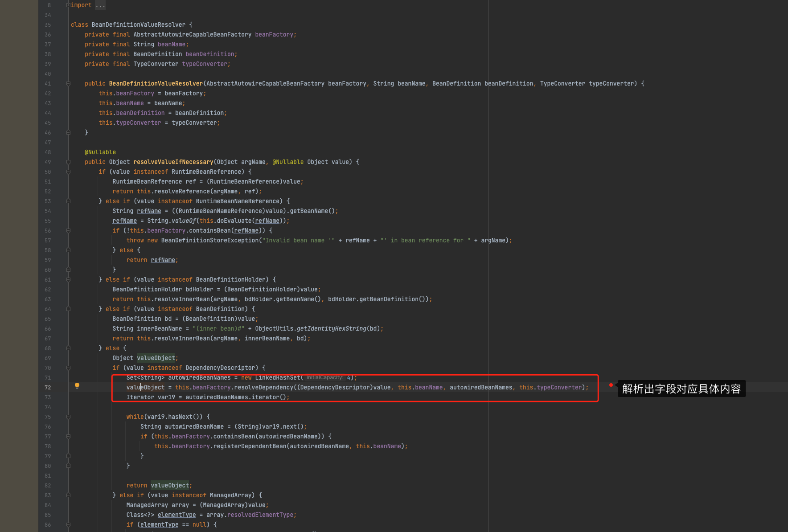Click the doEvaluate method call
This screenshot has width=788, height=532.
234,221
